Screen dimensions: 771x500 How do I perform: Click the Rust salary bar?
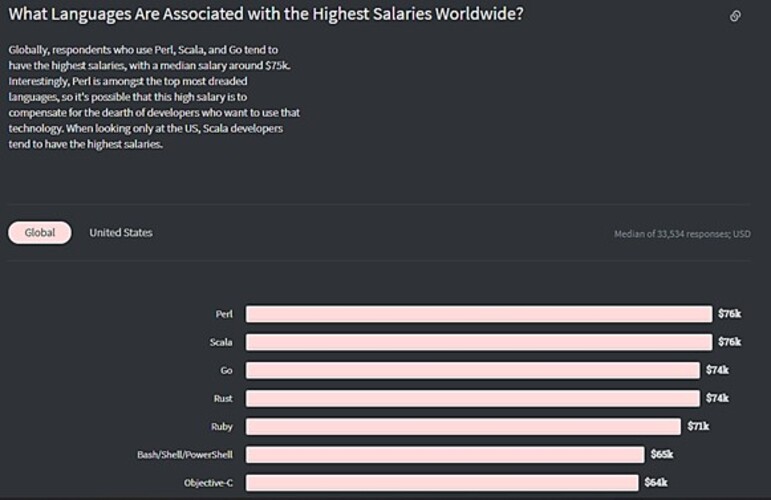tap(472, 398)
